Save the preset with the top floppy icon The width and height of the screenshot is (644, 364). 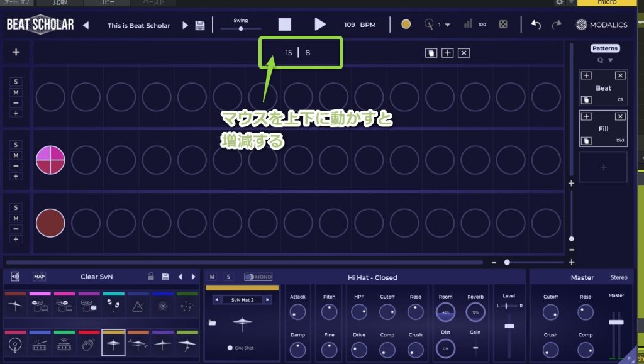pyautogui.click(x=200, y=25)
